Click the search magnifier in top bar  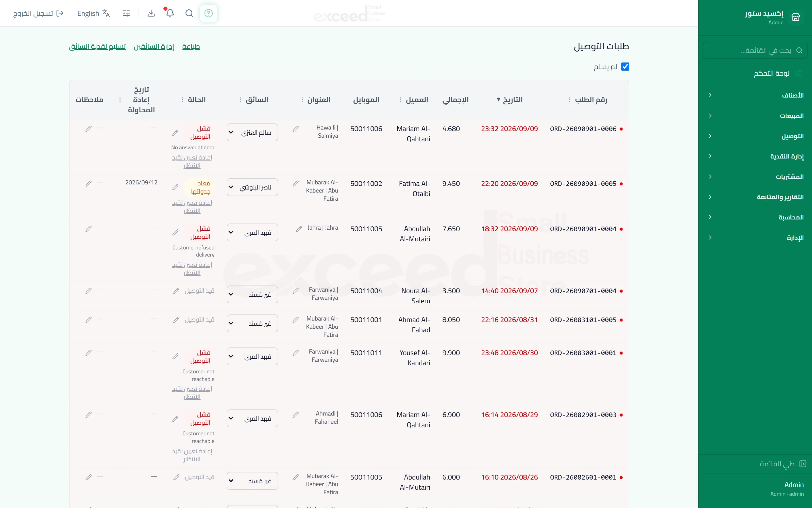(189, 13)
